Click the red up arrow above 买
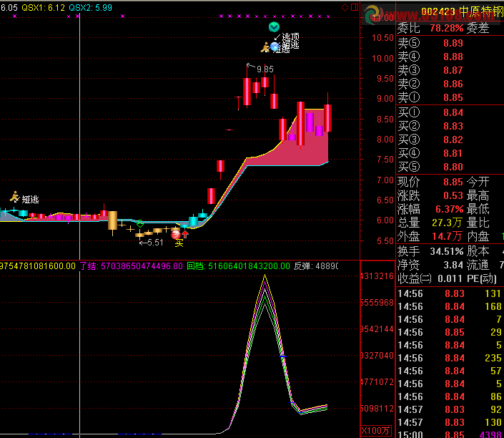This screenshot has width=504, height=438. coord(185,234)
